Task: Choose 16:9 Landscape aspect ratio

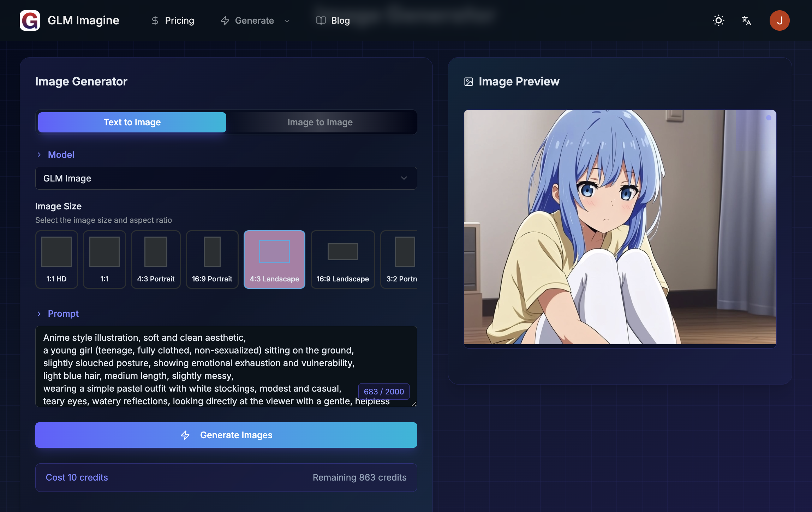Action: 342,259
